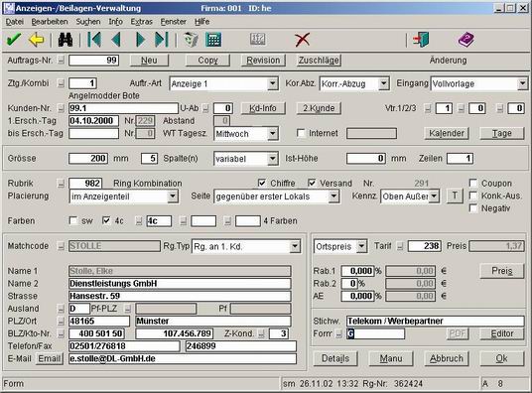Open the Datei menu
The width and height of the screenshot is (532, 393).
click(15, 22)
